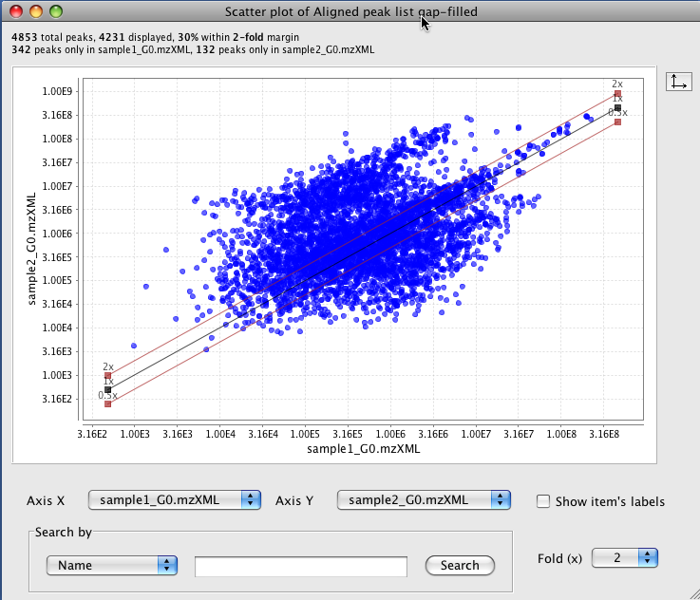Screen dimensions: 700x600
Task: Click the sample1_G0.mzXML x-axis title
Action: [364, 449]
